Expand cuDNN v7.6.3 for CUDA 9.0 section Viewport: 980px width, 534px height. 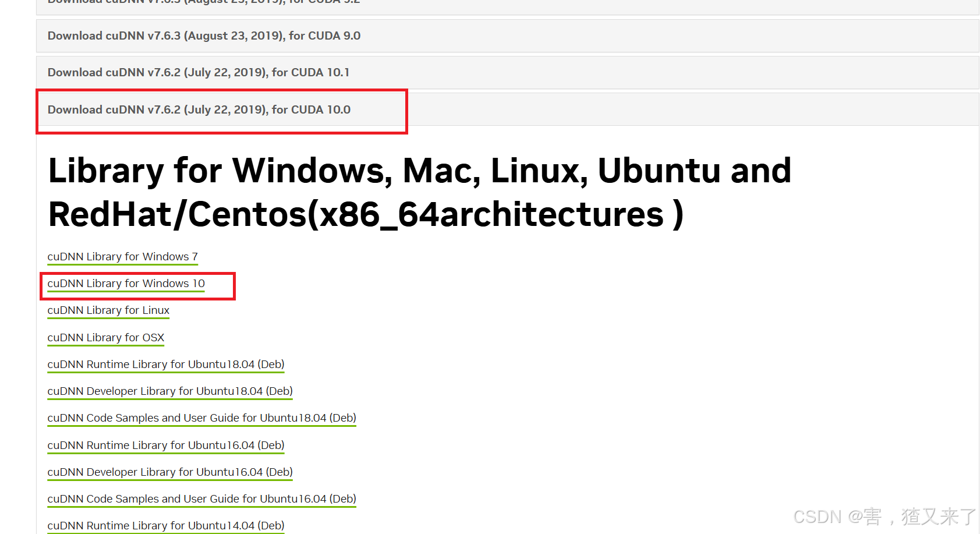coord(507,36)
